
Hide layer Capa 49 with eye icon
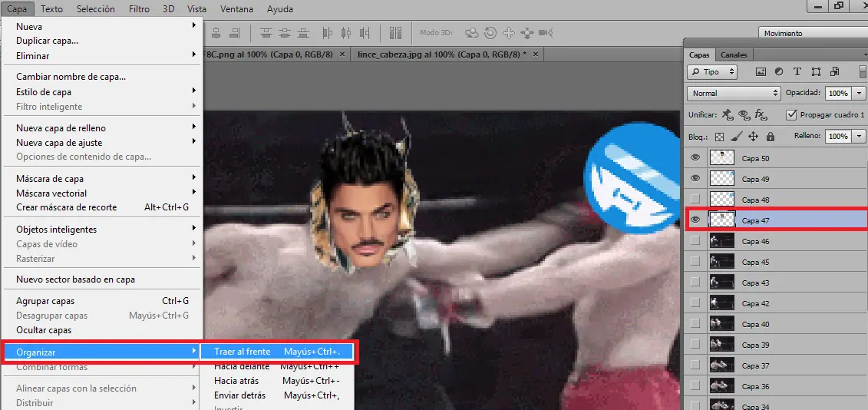(x=696, y=178)
